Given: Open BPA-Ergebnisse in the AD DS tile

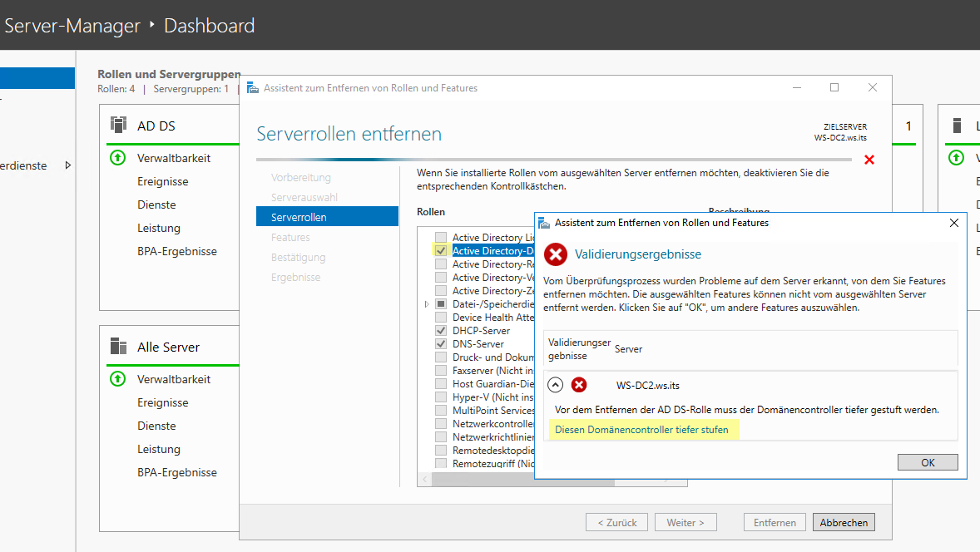Looking at the screenshot, I should (177, 251).
